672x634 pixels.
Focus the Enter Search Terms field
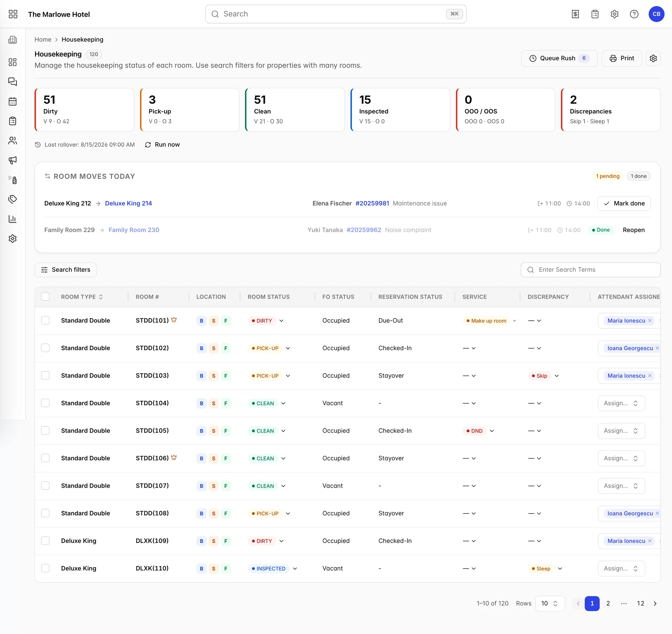click(590, 270)
